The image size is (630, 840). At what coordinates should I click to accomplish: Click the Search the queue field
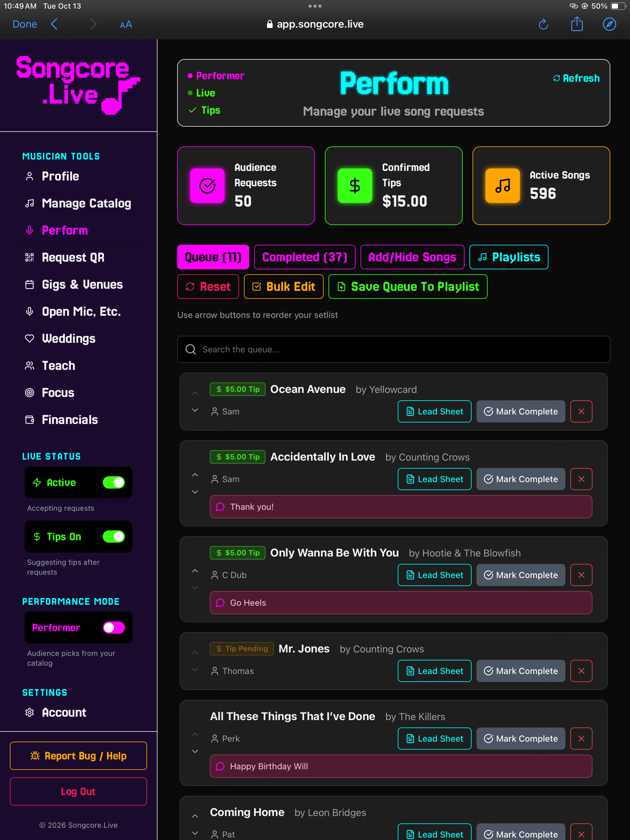[394, 349]
